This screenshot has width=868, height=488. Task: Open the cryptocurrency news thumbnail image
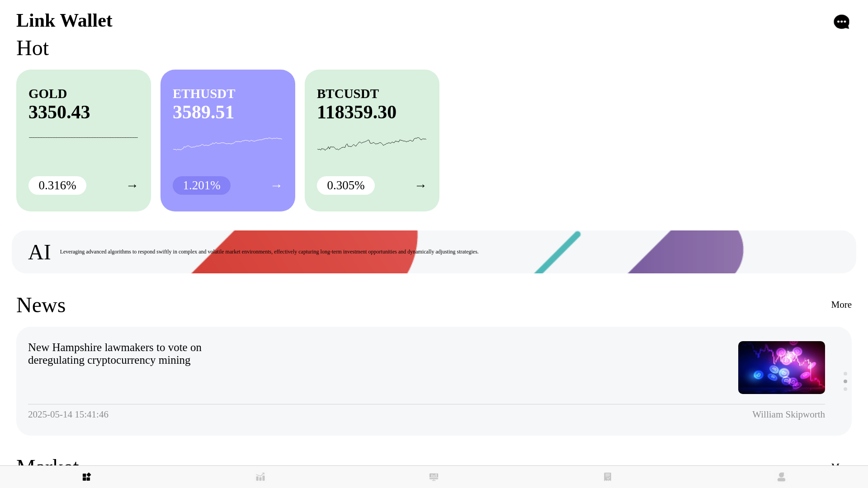[781, 367]
